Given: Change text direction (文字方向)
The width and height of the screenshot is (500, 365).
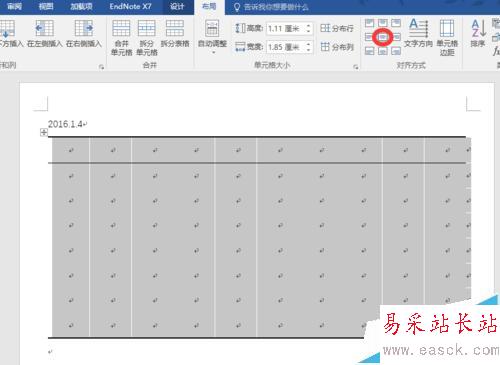Looking at the screenshot, I should 418,33.
